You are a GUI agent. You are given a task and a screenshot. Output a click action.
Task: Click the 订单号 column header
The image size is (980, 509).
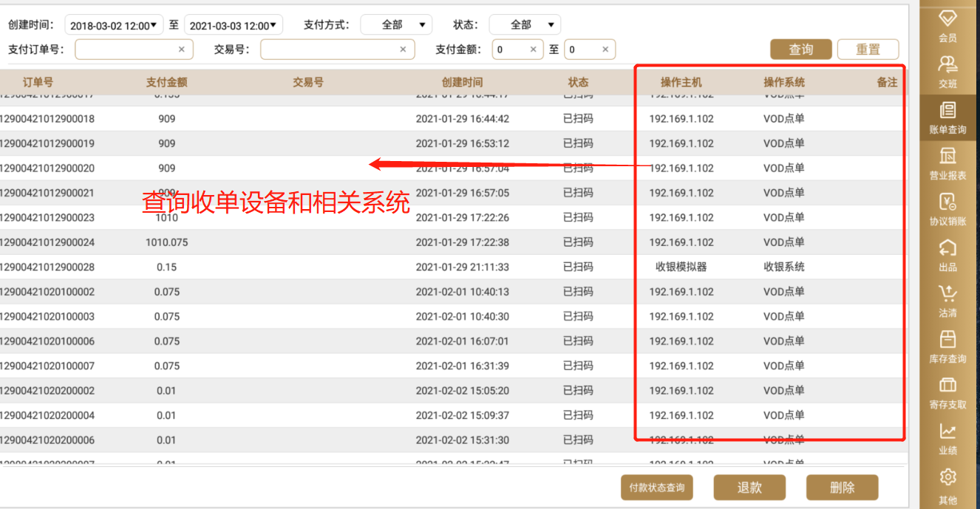click(x=38, y=82)
